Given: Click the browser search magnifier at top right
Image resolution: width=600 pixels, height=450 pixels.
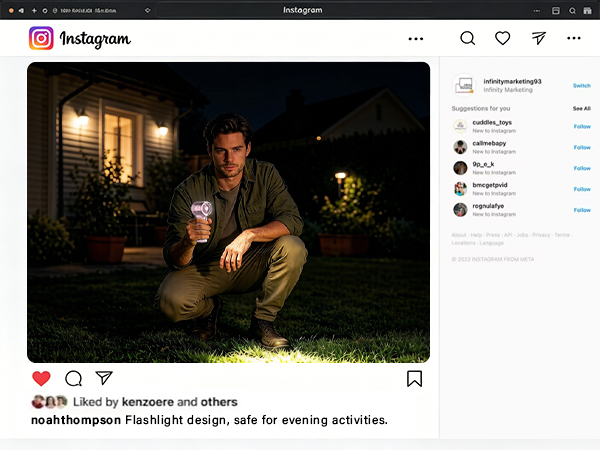Looking at the screenshot, I should click(x=572, y=11).
